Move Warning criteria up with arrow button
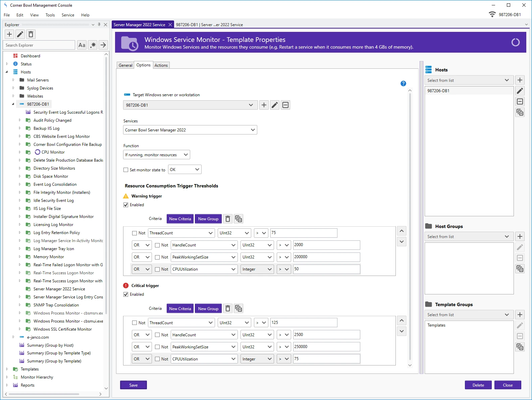532x400 pixels. coord(402,231)
